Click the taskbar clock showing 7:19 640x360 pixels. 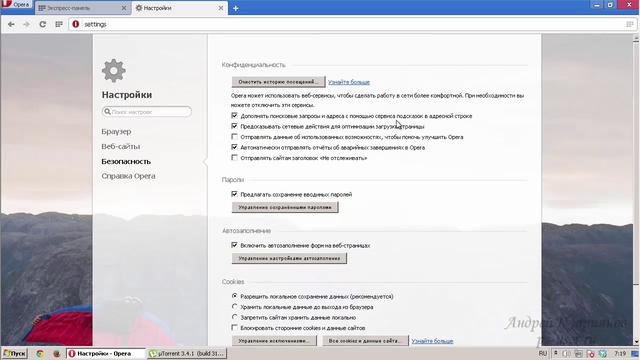click(x=620, y=353)
